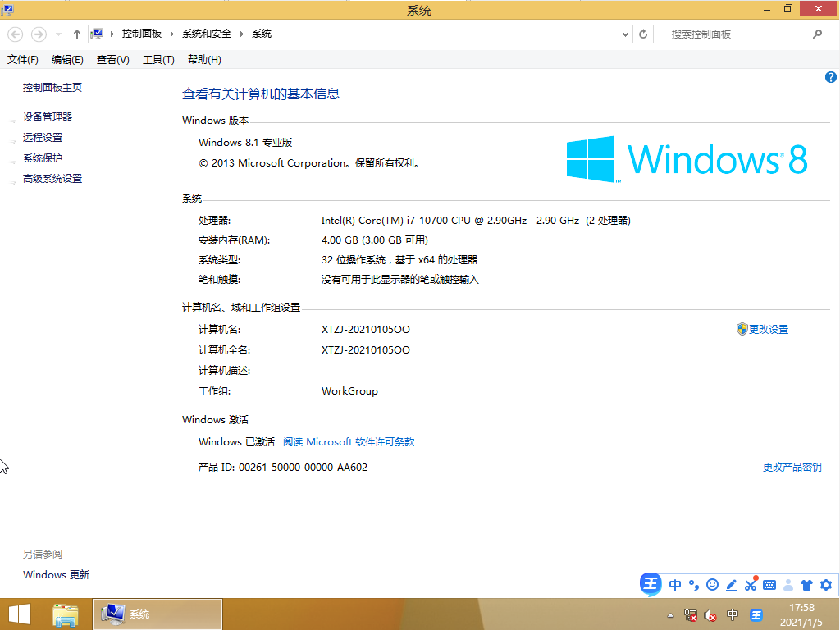Toggle the taskbar language indicator 中
The width and height of the screenshot is (840, 630).
click(x=733, y=615)
